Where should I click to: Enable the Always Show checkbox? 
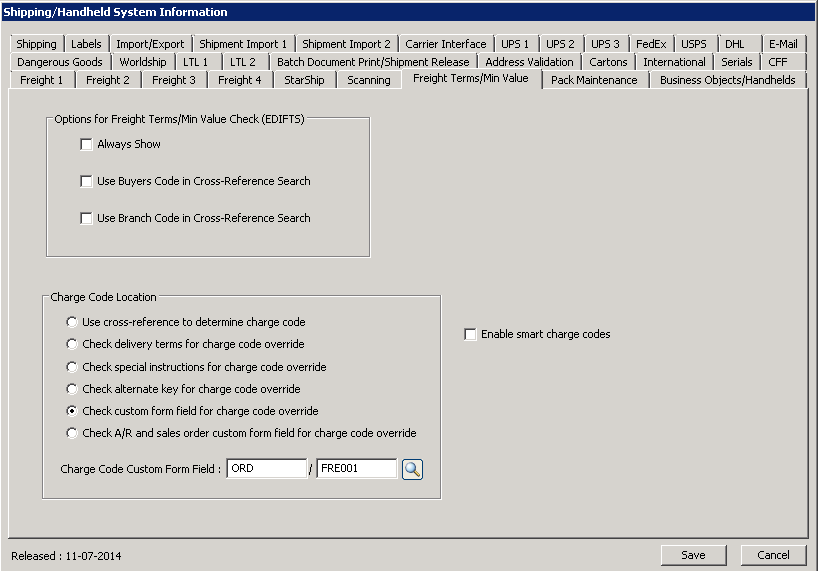[x=87, y=145]
